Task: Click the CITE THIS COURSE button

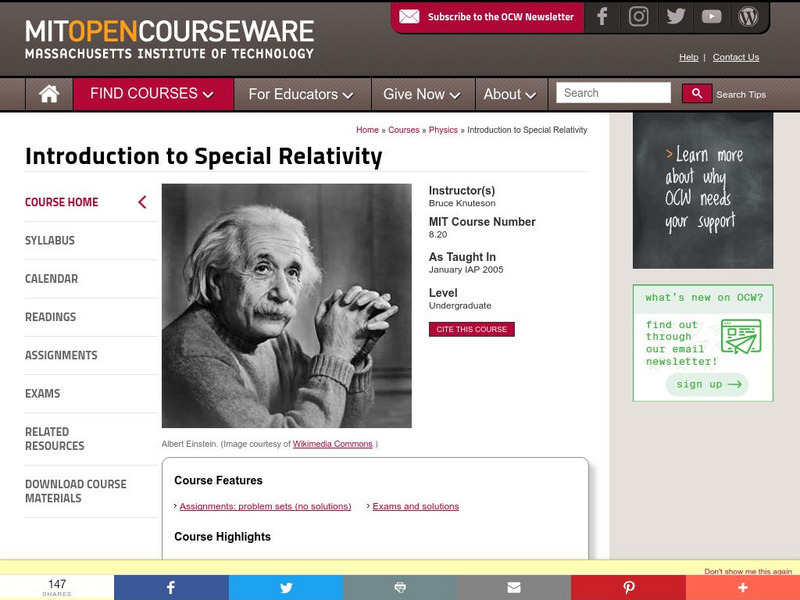Action: click(x=471, y=329)
